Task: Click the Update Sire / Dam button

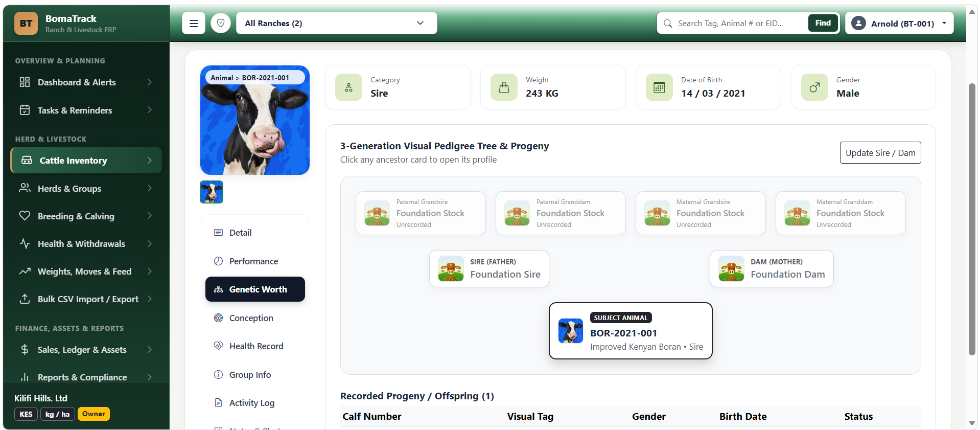Action: [x=880, y=153]
